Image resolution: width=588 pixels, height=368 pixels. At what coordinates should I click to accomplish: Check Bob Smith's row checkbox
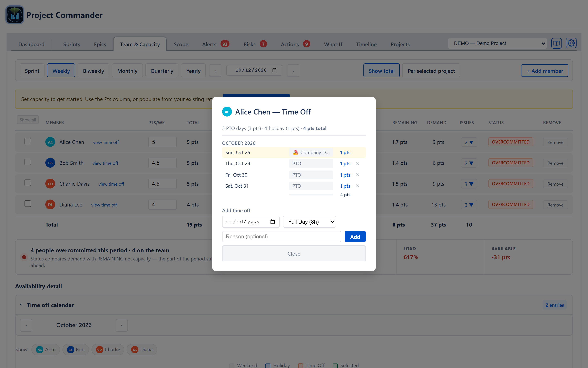click(28, 162)
